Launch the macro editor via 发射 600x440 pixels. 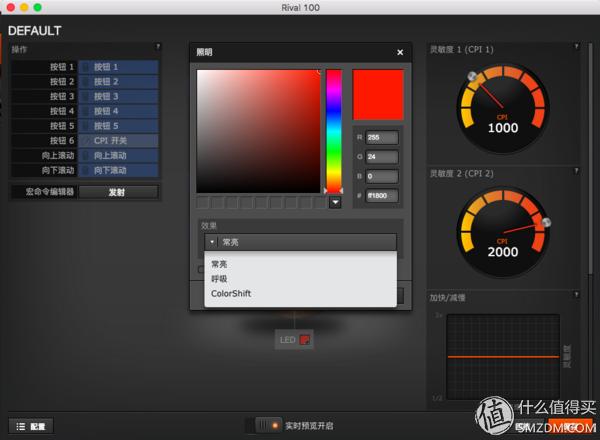pos(118,192)
